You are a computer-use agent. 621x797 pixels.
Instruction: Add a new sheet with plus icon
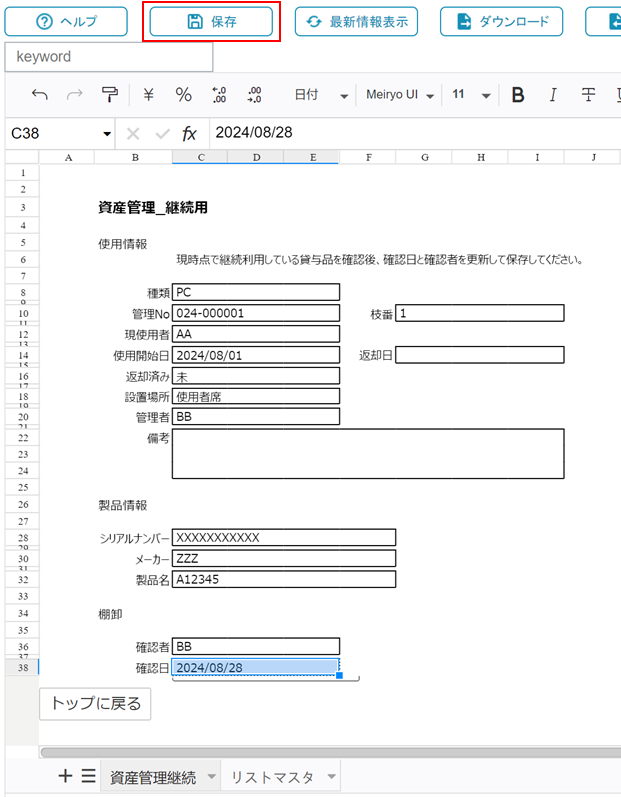[65, 776]
